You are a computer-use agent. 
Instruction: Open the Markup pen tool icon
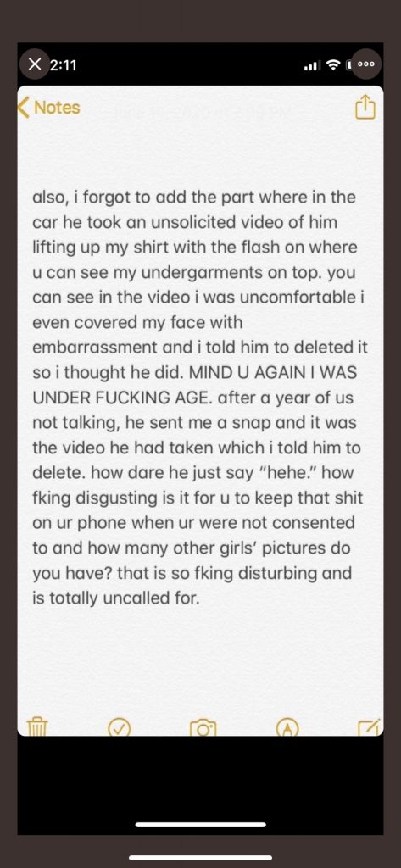288,727
